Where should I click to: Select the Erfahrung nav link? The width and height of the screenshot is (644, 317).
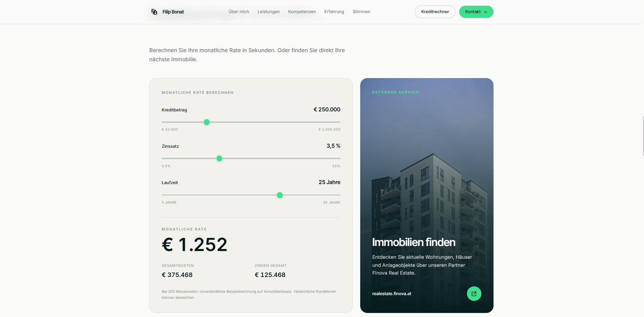[334, 12]
